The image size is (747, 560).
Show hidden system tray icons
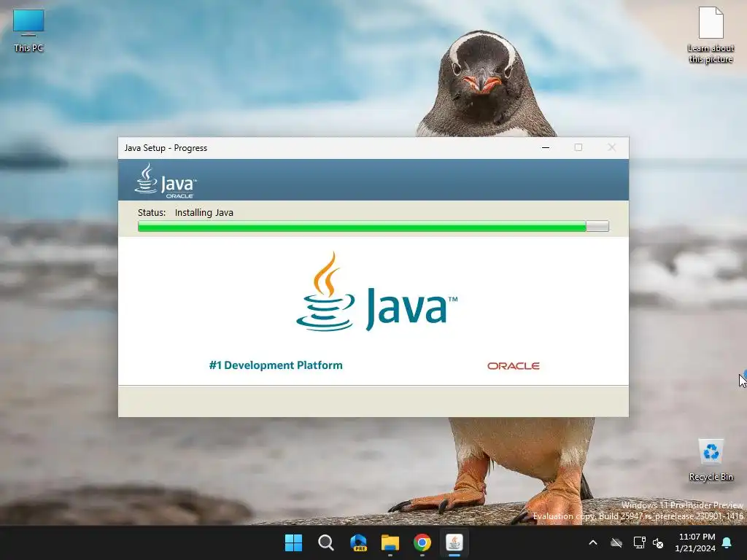click(x=593, y=542)
